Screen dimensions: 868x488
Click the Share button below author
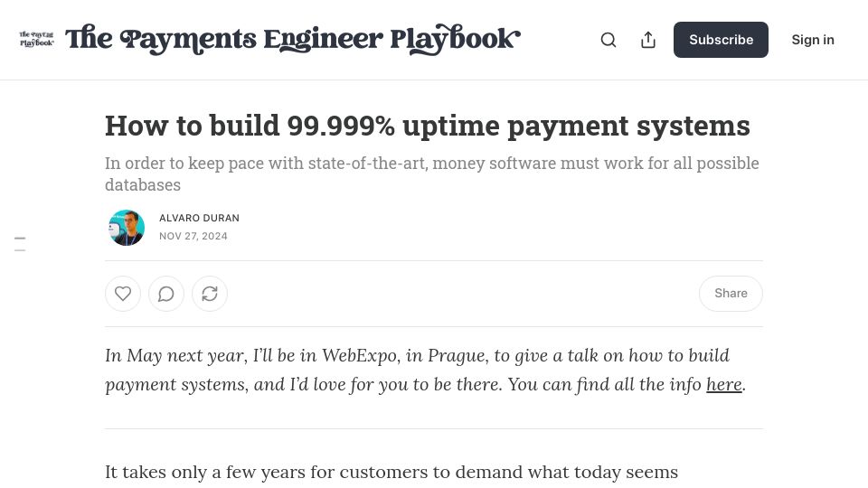pyautogui.click(x=731, y=293)
